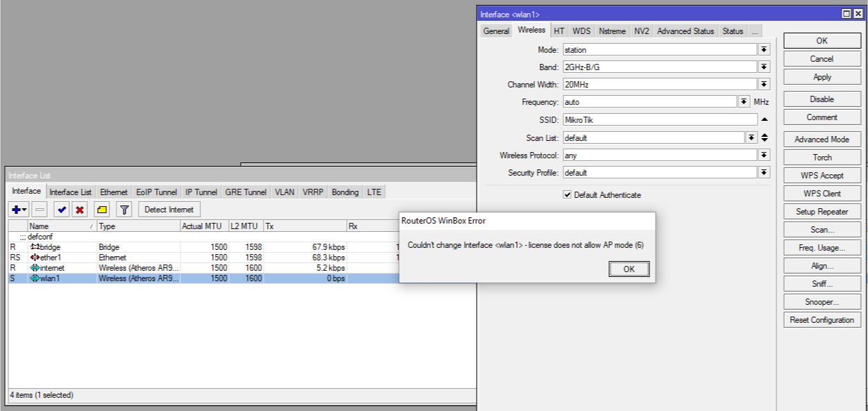Click the blue checkmark Enable icon
This screenshot has height=411, width=868.
pos(62,210)
